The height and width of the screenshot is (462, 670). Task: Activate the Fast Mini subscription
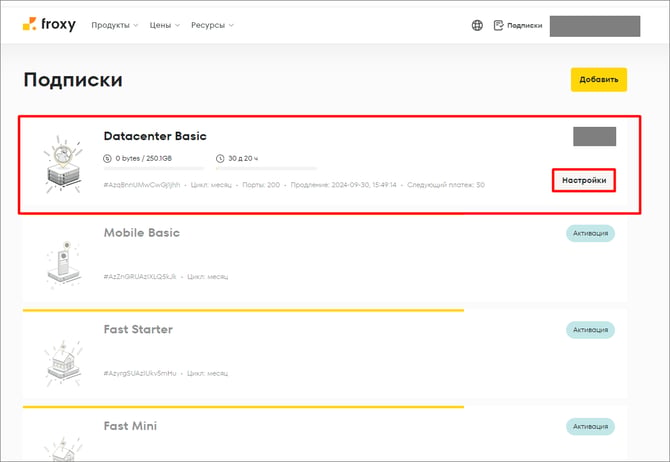click(x=590, y=427)
